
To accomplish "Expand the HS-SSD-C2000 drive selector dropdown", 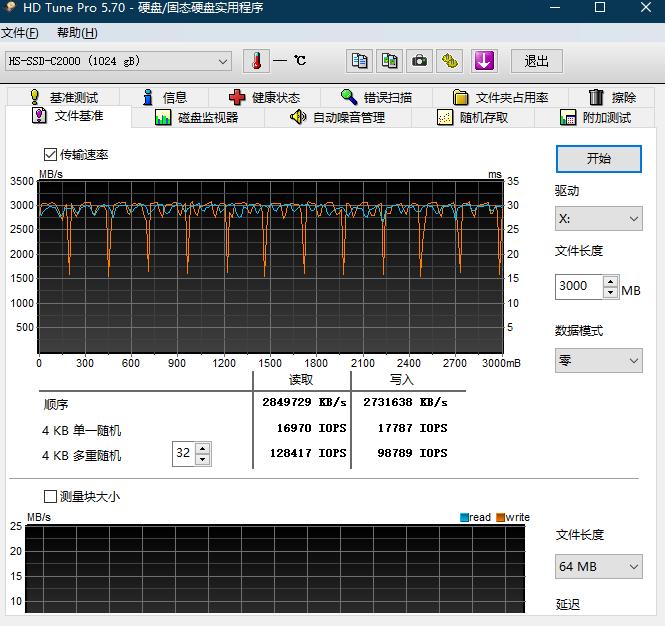I will 118,61.
